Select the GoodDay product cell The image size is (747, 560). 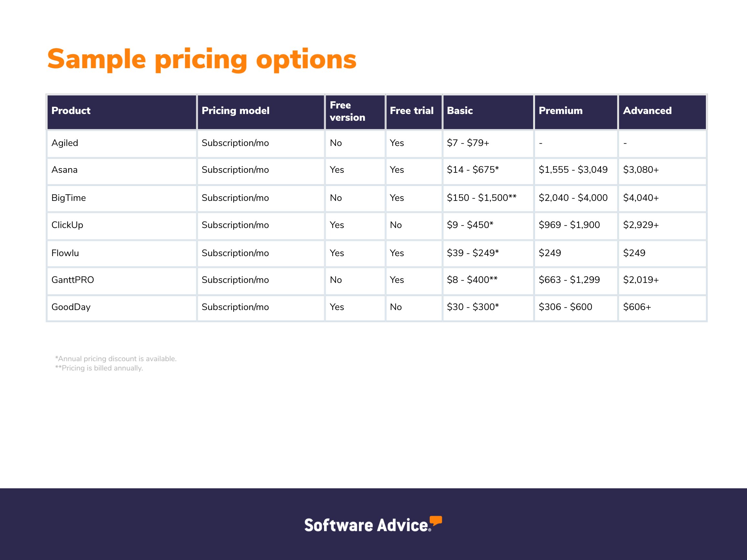(x=71, y=307)
